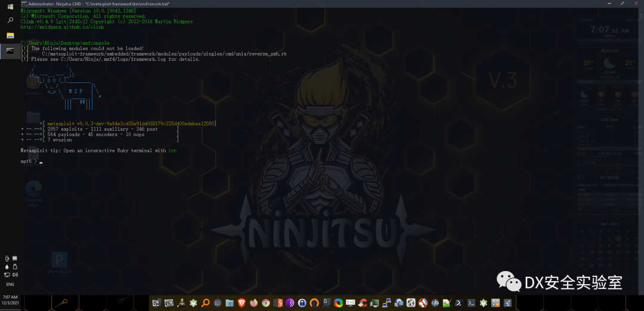
Task: Launch Notepad++ from the dock
Action: 447,303
